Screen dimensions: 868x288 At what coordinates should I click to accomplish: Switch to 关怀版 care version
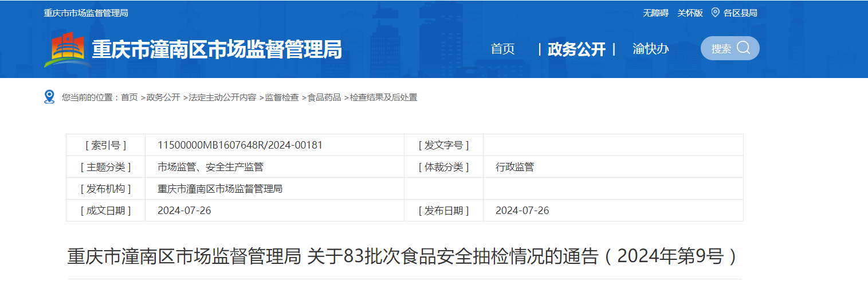pos(690,13)
